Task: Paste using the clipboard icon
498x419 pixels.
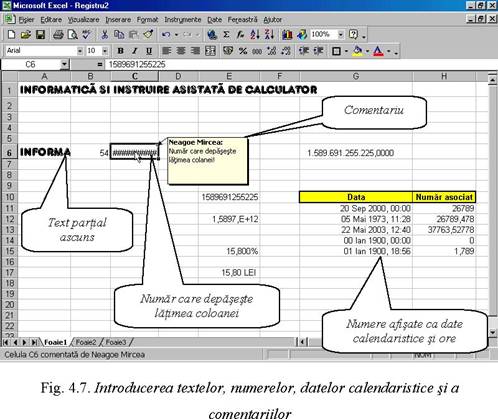Action: [134, 35]
